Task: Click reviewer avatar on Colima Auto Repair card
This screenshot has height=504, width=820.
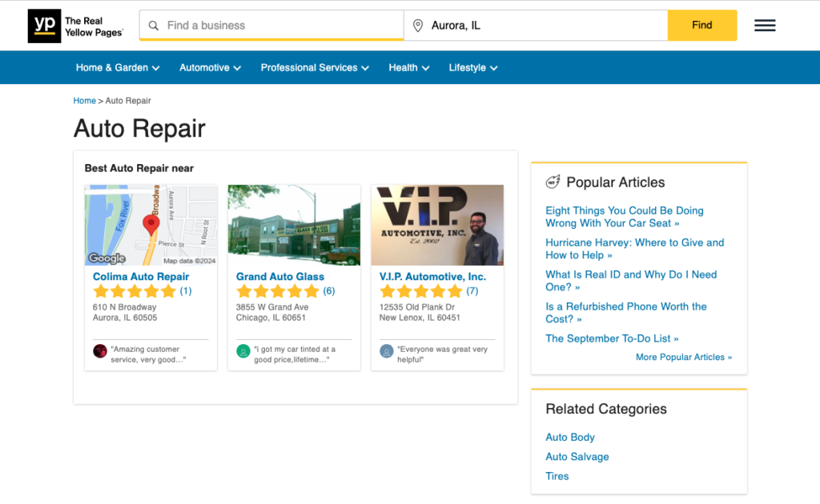Action: pos(100,351)
